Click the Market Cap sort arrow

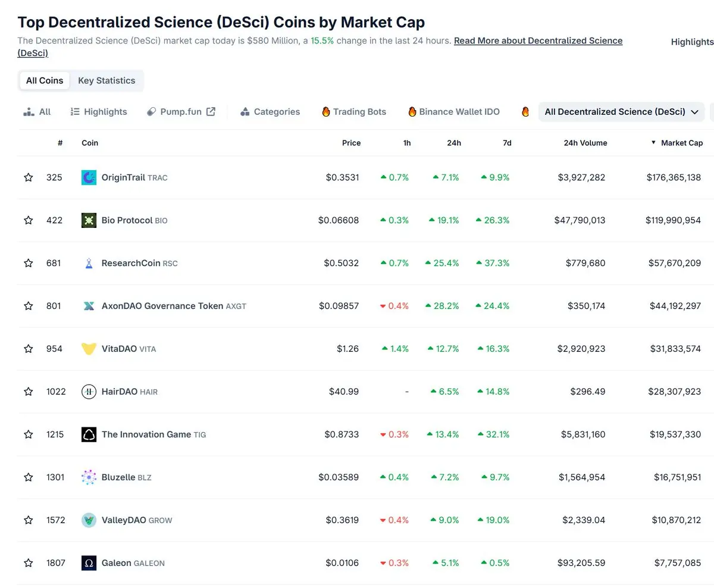[x=653, y=143]
